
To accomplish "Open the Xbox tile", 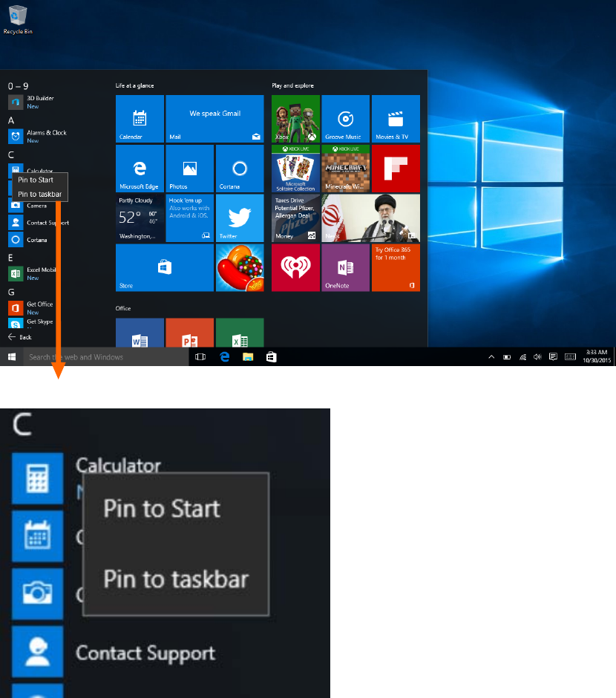I will coord(296,118).
